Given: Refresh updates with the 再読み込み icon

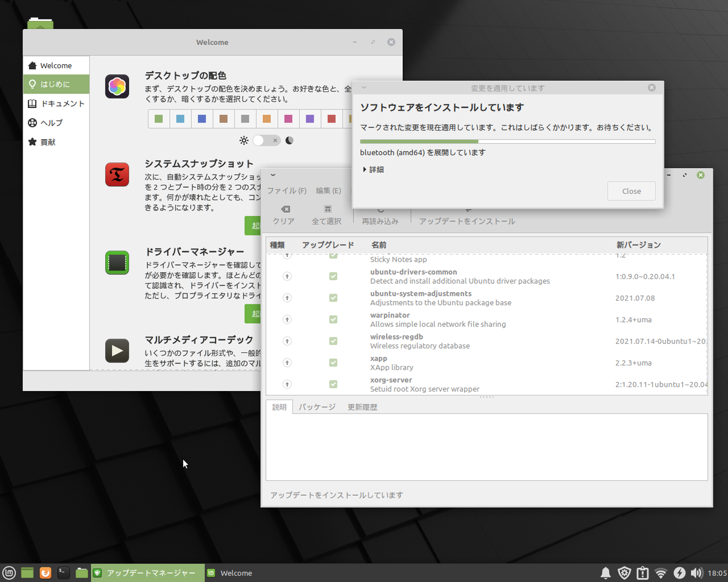Looking at the screenshot, I should [x=379, y=209].
